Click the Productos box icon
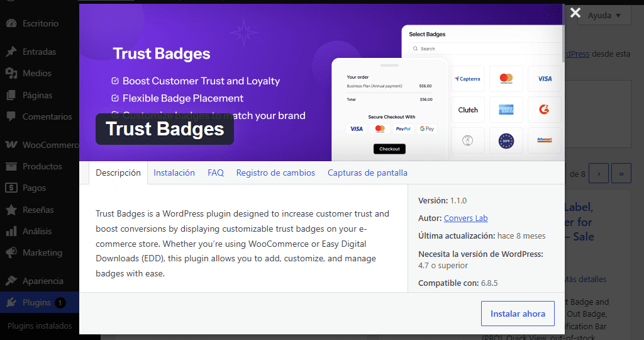The height and width of the screenshot is (340, 644). (11, 166)
